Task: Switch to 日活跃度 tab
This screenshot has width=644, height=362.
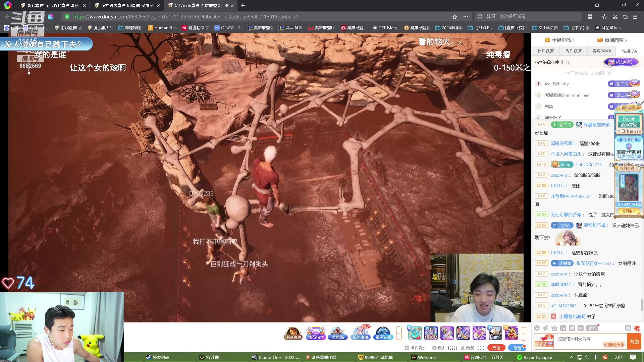Action: [546, 51]
